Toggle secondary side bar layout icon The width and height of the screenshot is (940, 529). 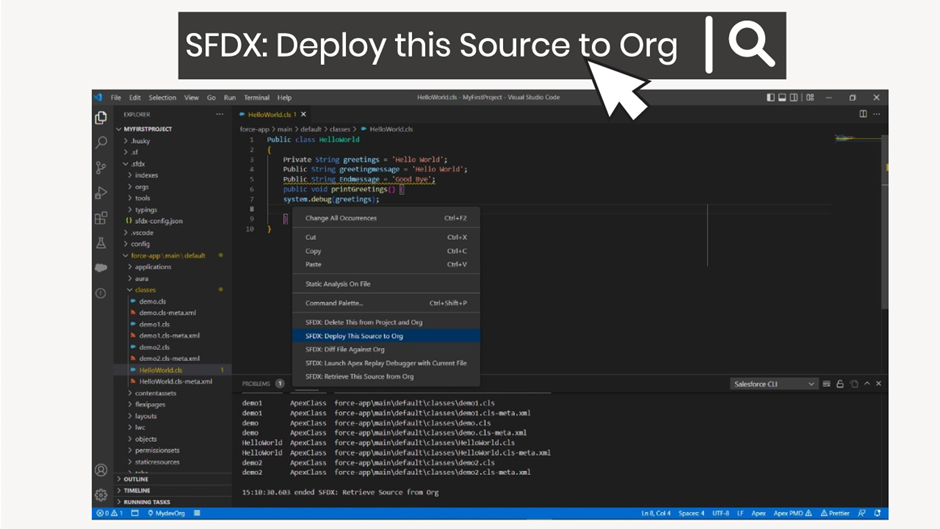point(794,97)
